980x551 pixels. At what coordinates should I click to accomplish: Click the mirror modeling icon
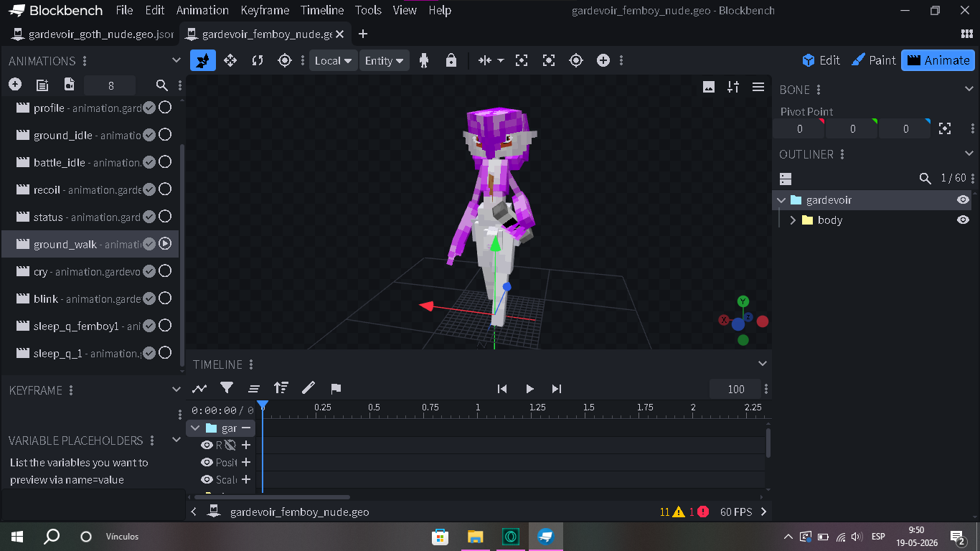point(486,61)
